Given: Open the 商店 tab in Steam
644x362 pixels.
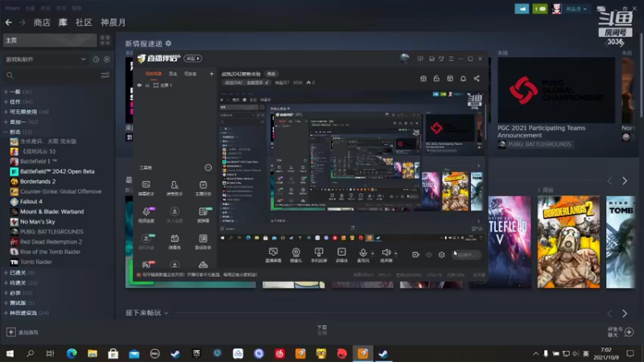Looking at the screenshot, I should pos(42,23).
